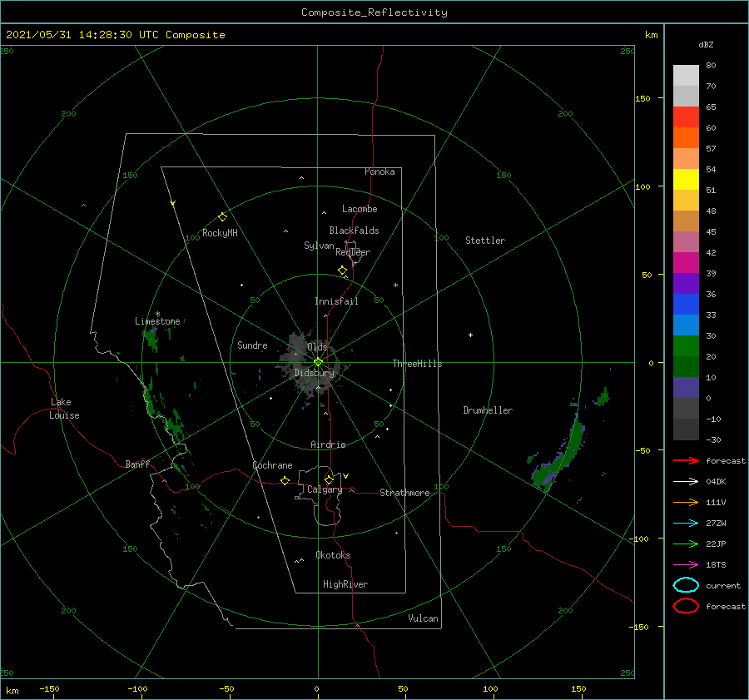
Task: Select the Lacombe label on map
Action: coord(360,209)
